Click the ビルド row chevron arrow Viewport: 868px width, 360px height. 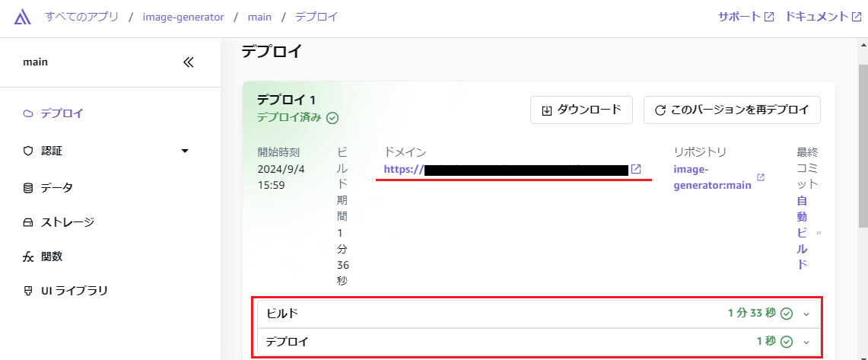point(806,314)
